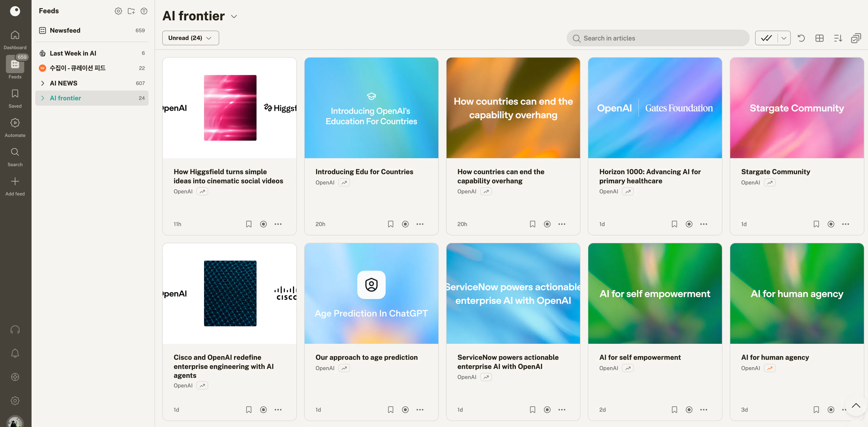Open settings gear at sidebar bottom
868x427 pixels.
(x=15, y=401)
